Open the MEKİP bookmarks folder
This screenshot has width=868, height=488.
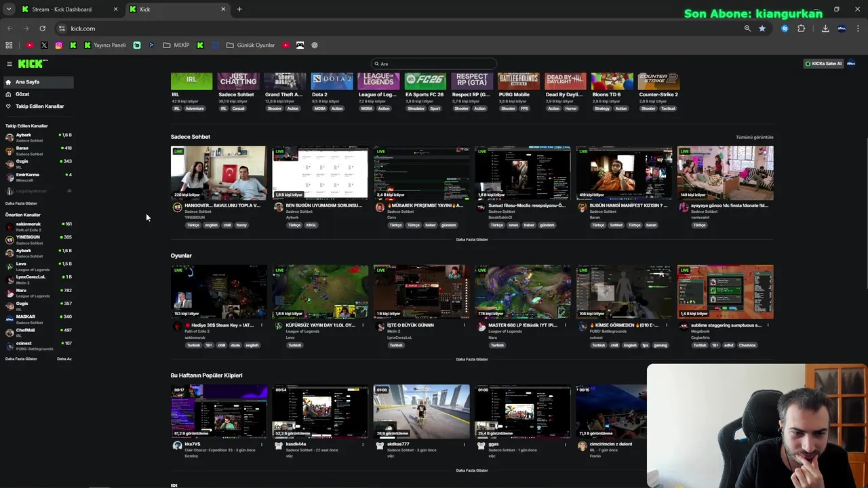[x=176, y=45]
